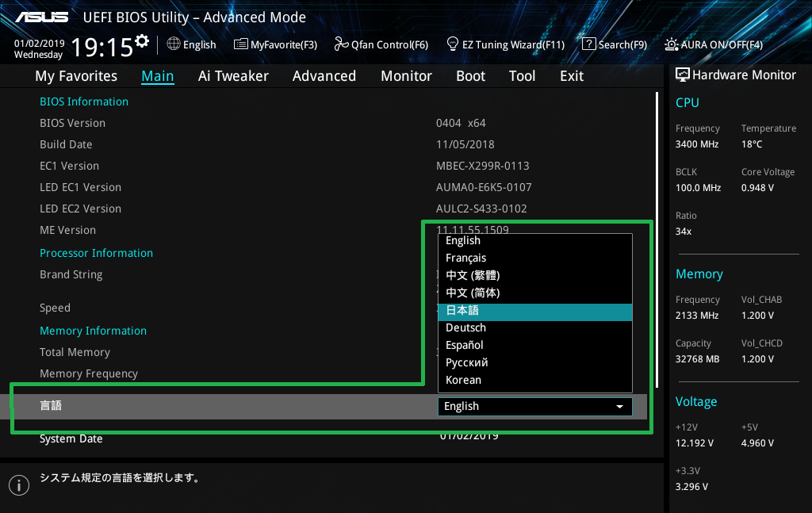Click Brand String label

pos(71,275)
